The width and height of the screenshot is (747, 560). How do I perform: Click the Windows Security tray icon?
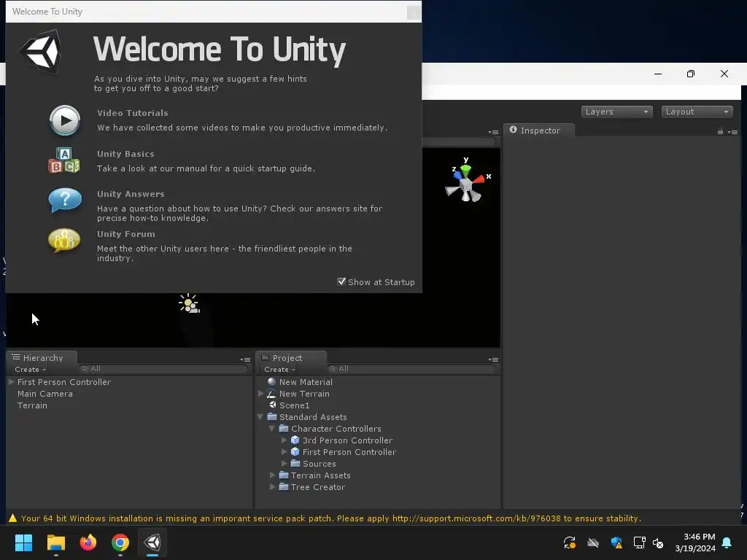point(616,542)
